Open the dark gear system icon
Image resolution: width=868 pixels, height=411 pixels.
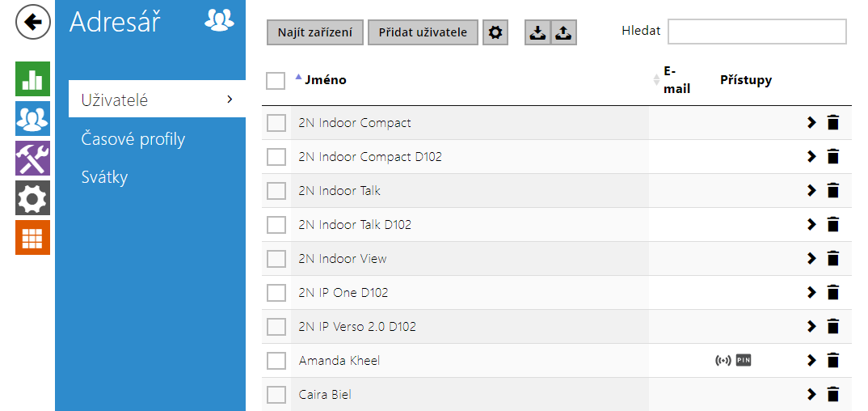[32, 197]
